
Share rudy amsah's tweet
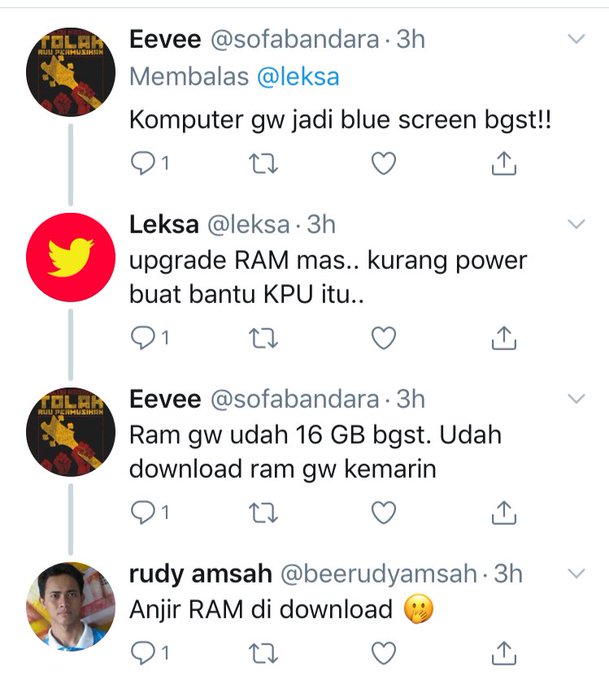(x=504, y=653)
